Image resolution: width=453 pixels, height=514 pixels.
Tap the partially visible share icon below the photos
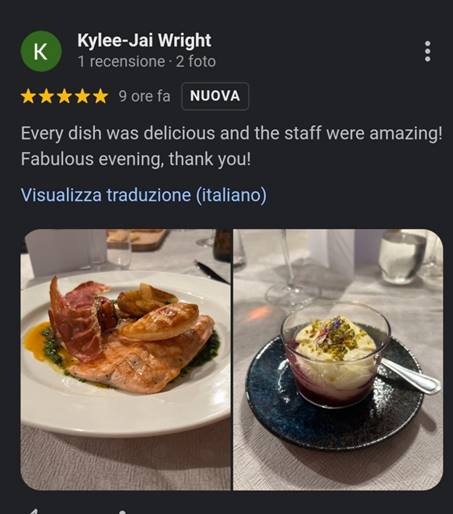(x=122, y=512)
